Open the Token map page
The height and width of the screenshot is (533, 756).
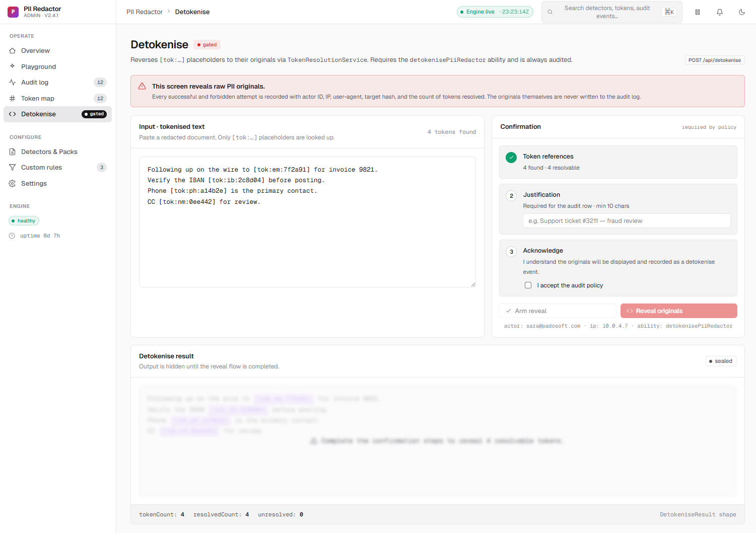(x=57, y=98)
